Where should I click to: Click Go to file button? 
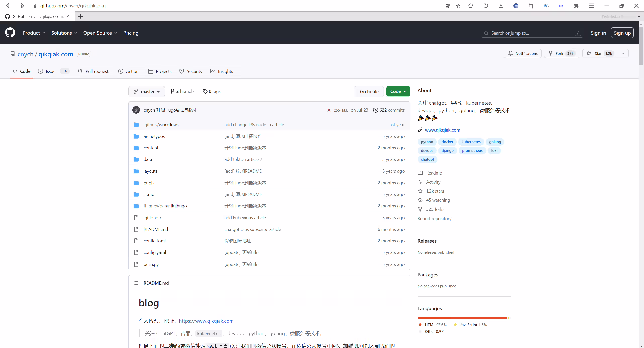click(x=369, y=91)
